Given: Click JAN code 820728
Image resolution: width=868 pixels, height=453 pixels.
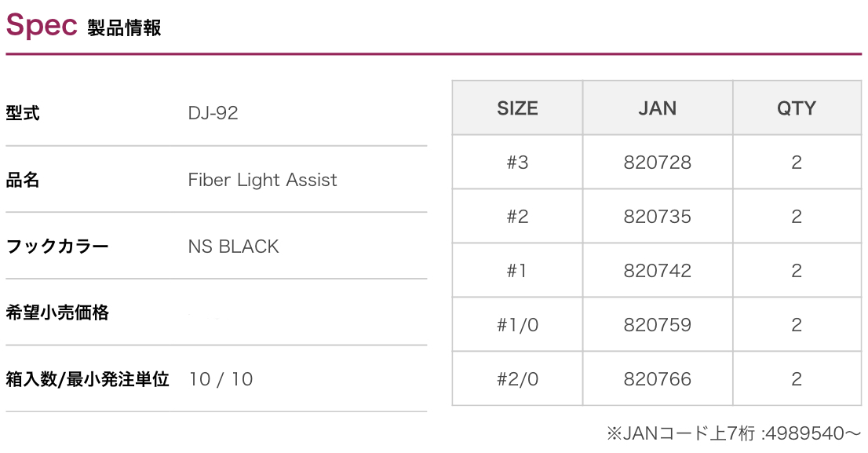Looking at the screenshot, I should (x=657, y=163).
